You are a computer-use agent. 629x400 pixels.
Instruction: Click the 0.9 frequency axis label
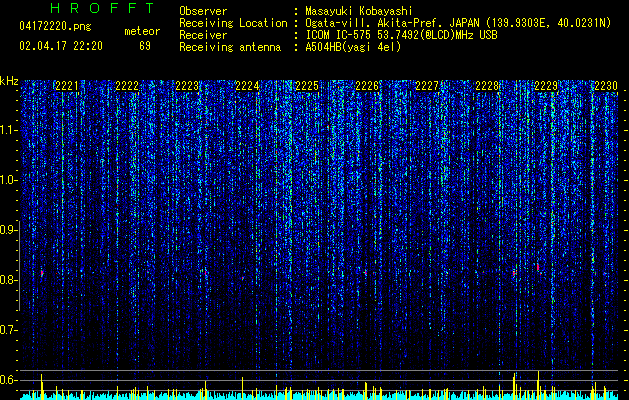pyautogui.click(x=8, y=230)
